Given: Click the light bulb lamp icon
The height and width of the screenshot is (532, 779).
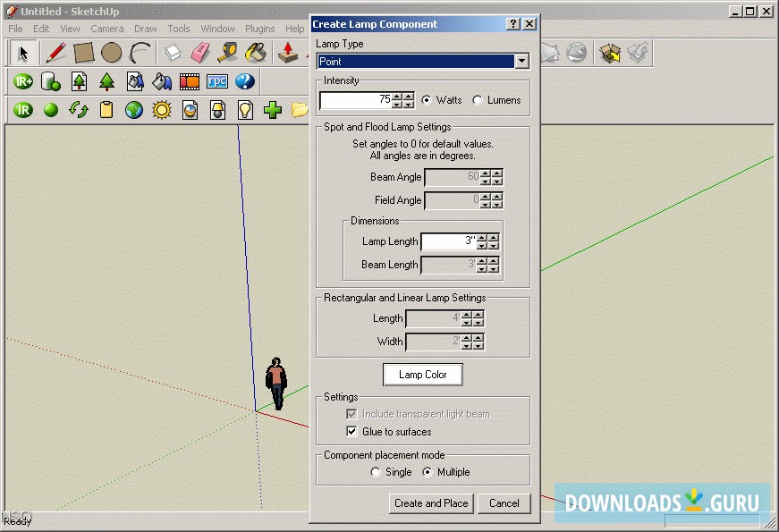Looking at the screenshot, I should coord(245,110).
